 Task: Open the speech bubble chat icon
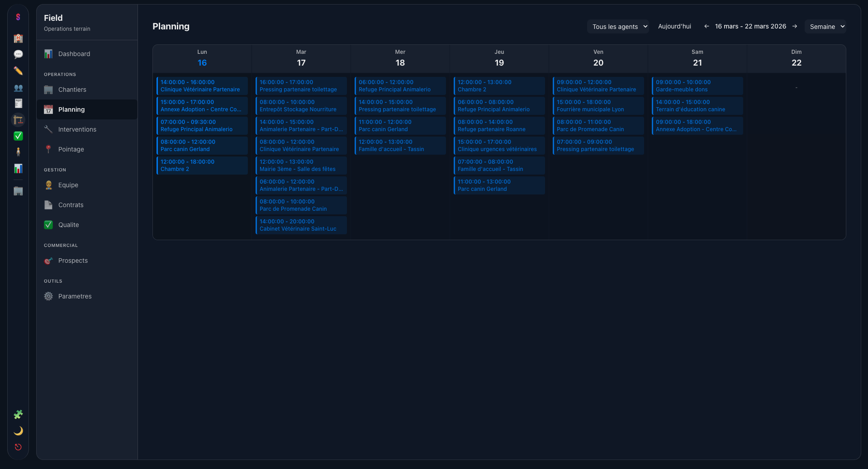pyautogui.click(x=18, y=54)
